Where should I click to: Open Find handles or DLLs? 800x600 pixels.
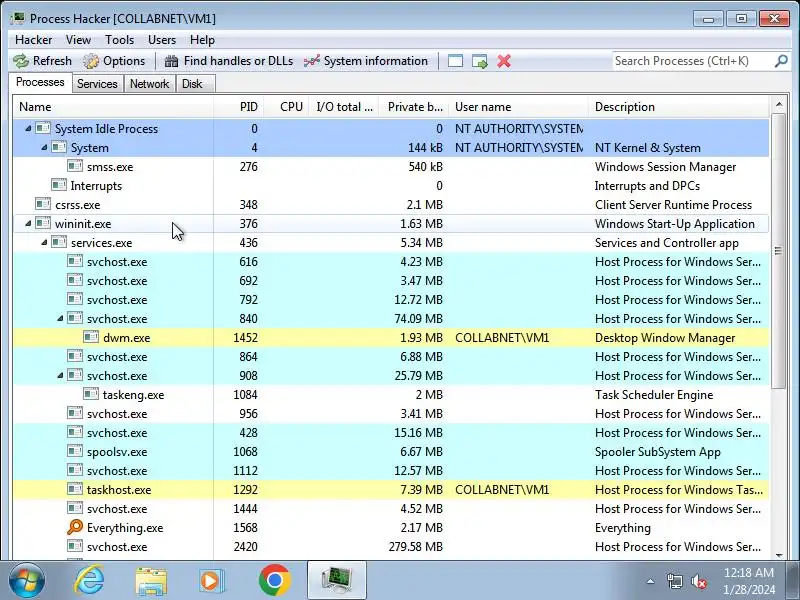[229, 61]
